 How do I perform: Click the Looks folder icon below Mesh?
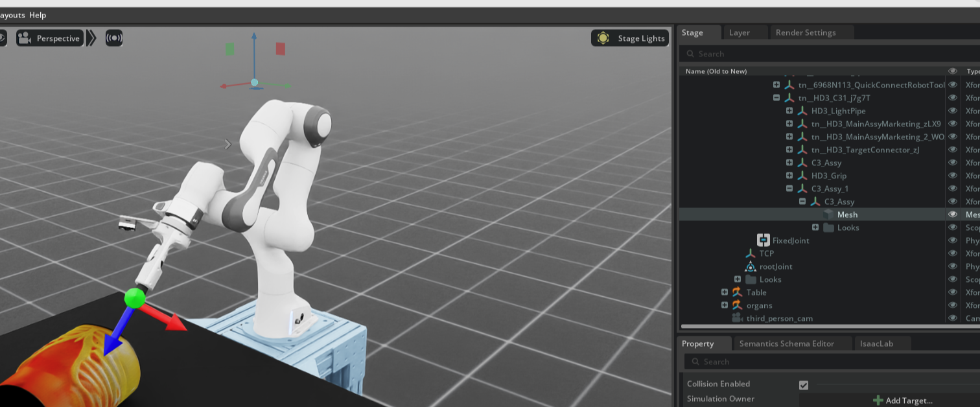[x=828, y=227]
